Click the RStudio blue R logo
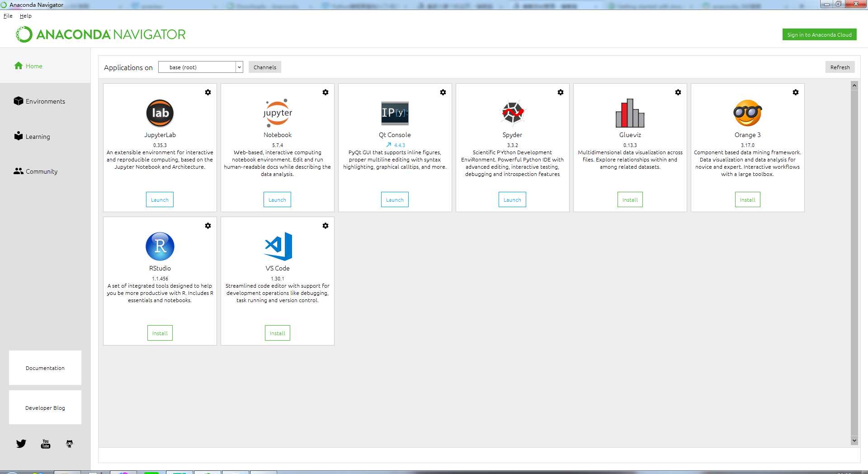 (x=160, y=246)
